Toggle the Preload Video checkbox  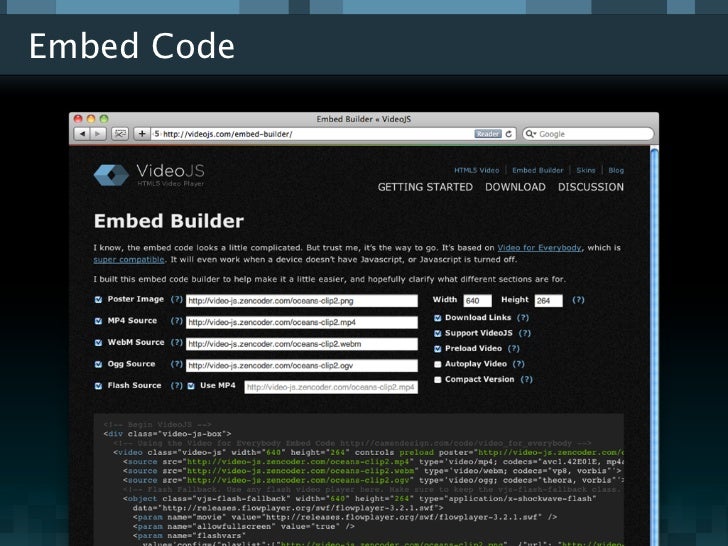437,349
